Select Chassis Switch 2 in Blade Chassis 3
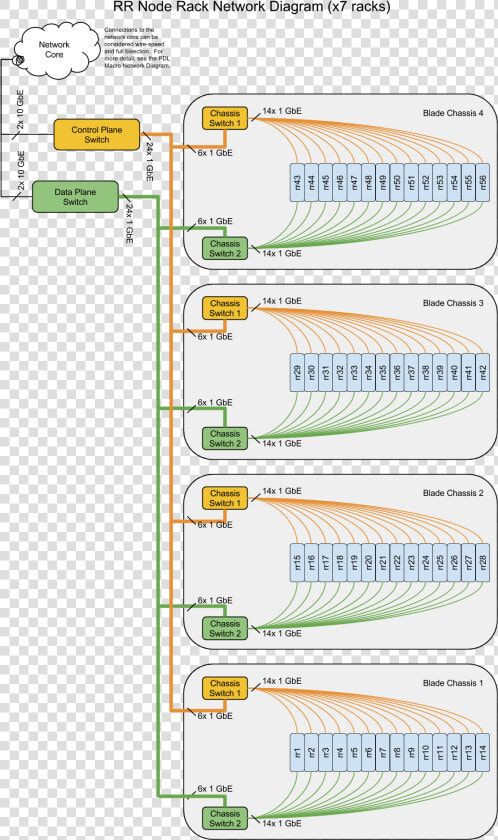This screenshot has width=498, height=840. 225,438
